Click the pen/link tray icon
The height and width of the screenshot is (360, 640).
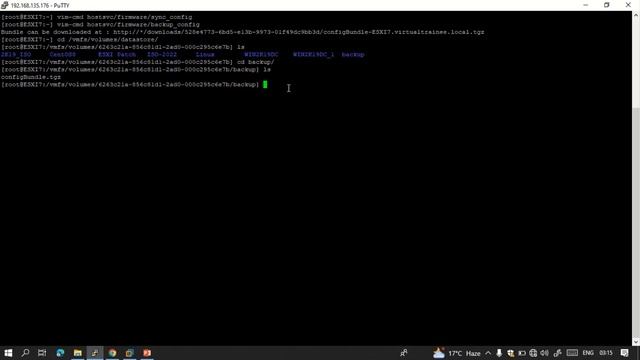coord(558,353)
